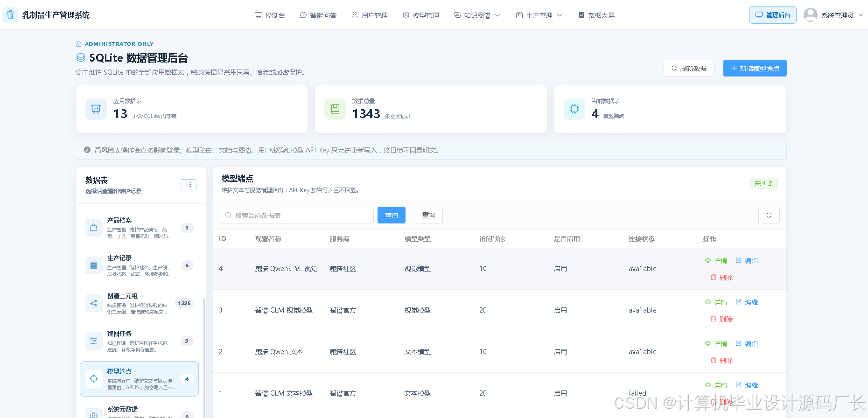Edit the 魔搭 Qwen3-VL 视觉 row
Screen dimensions: 868x418
[747, 261]
